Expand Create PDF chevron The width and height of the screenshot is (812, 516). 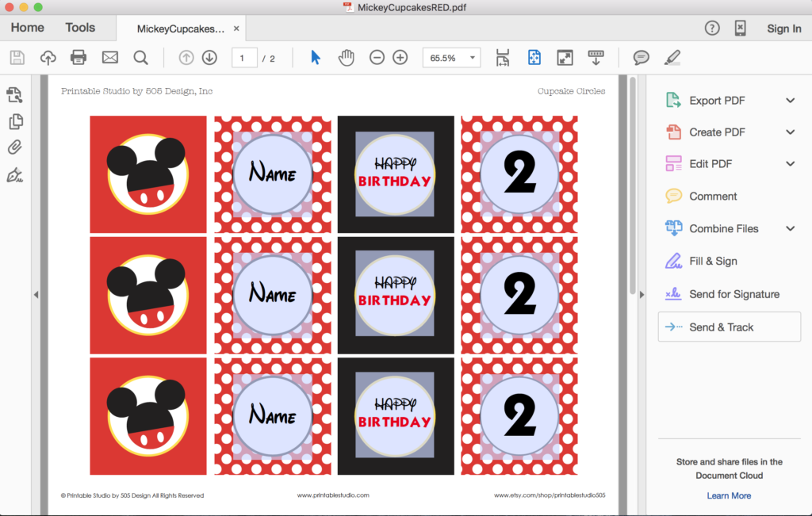[791, 132]
